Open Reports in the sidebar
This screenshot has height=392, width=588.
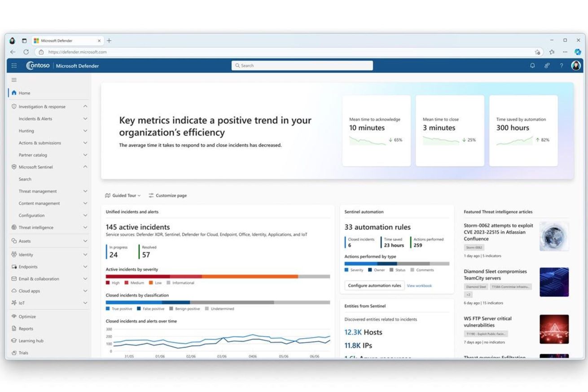point(26,329)
